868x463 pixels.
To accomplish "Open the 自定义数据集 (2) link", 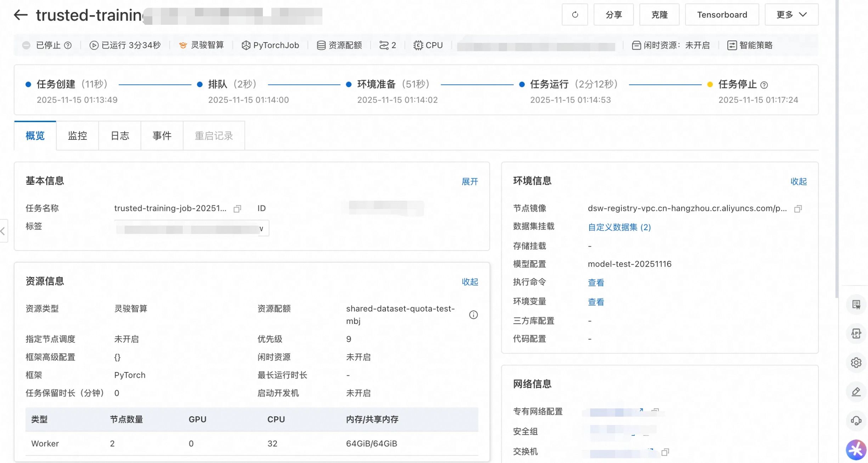I will [x=619, y=227].
